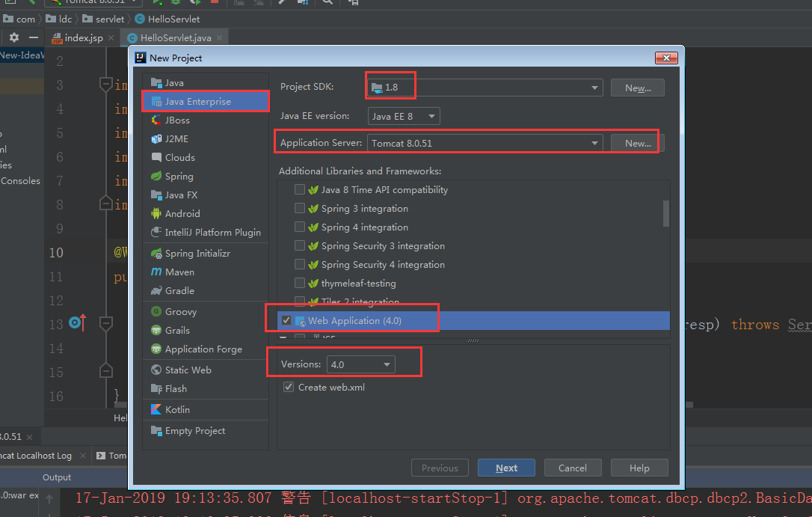Image resolution: width=812 pixels, height=517 pixels.
Task: Click New button beside Application Server
Action: pyautogui.click(x=638, y=144)
